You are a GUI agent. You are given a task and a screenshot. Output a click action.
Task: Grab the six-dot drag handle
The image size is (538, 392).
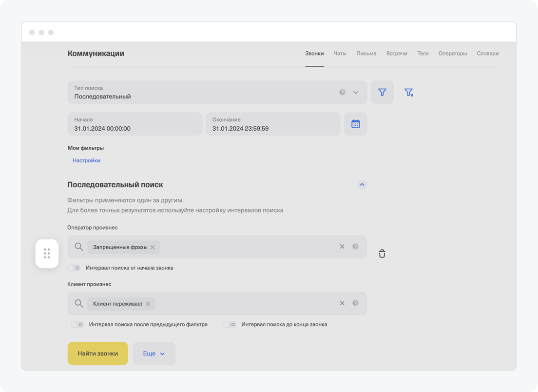tap(47, 254)
